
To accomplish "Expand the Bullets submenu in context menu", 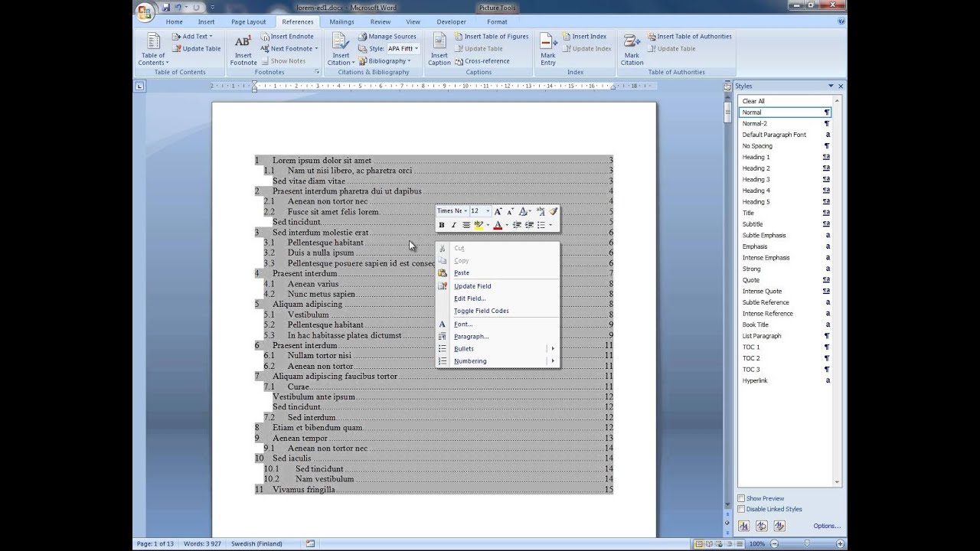I will point(498,349).
